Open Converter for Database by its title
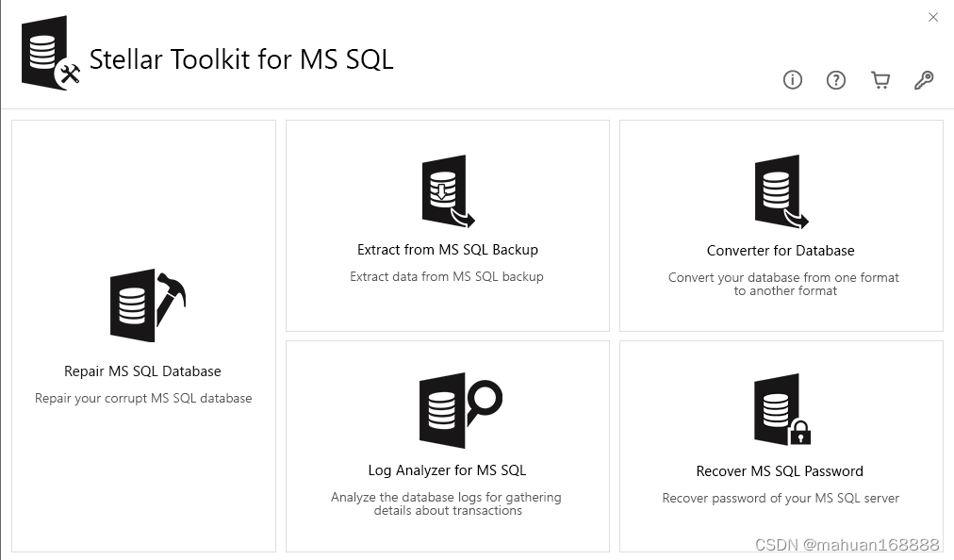The image size is (954, 560). tap(781, 251)
